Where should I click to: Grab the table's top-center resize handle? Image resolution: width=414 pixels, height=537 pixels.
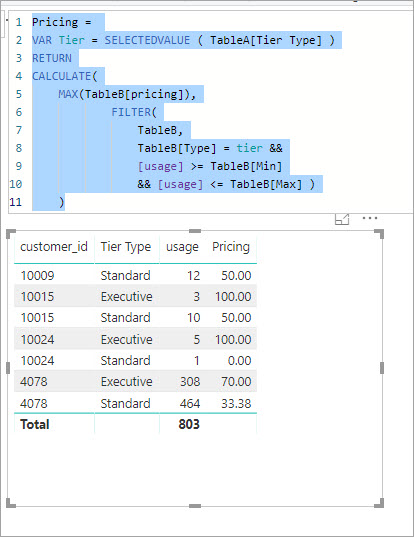(x=195, y=231)
